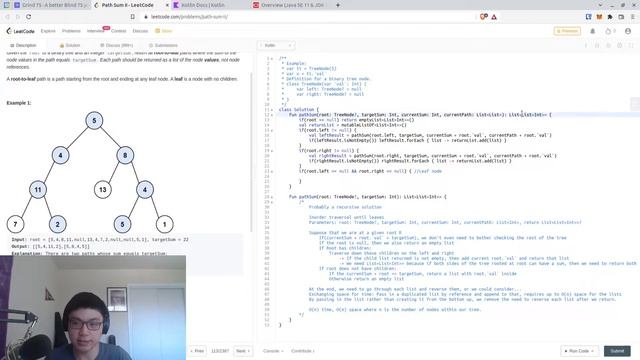Click the address bar URL

tap(189, 17)
